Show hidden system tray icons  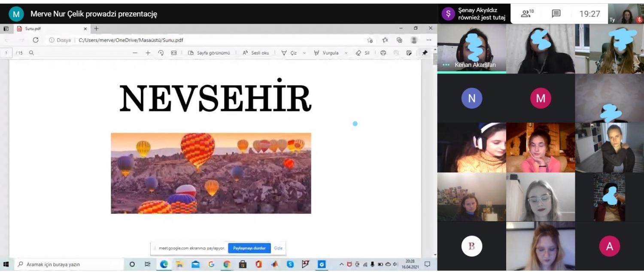coord(342,264)
